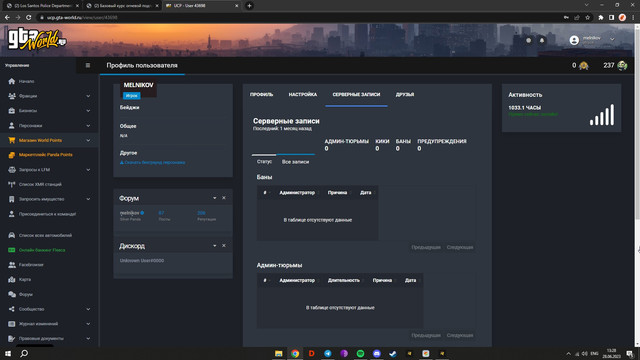640x360 pixels.
Task: Switch to the Профиль tab
Action: [x=262, y=94]
